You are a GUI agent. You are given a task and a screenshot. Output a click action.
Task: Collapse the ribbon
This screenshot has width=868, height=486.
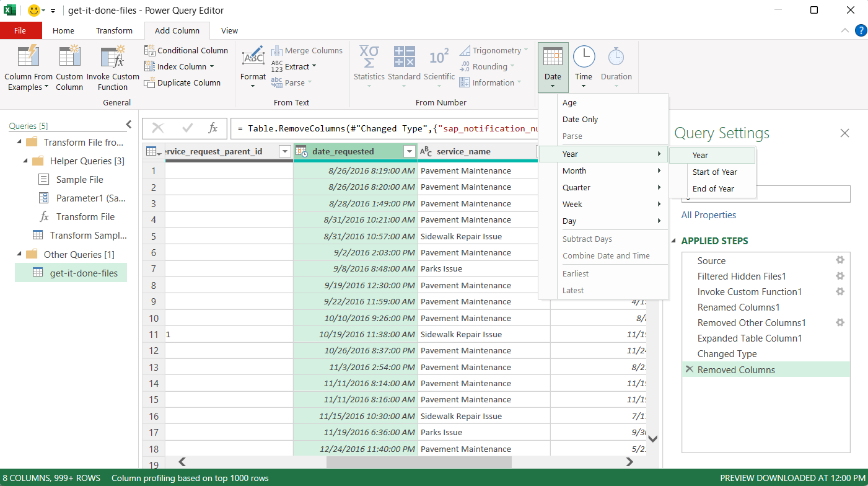click(845, 30)
